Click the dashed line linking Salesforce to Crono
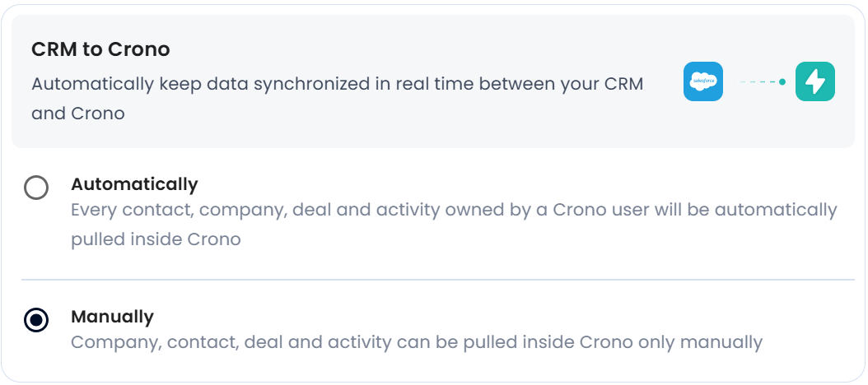 click(758, 81)
